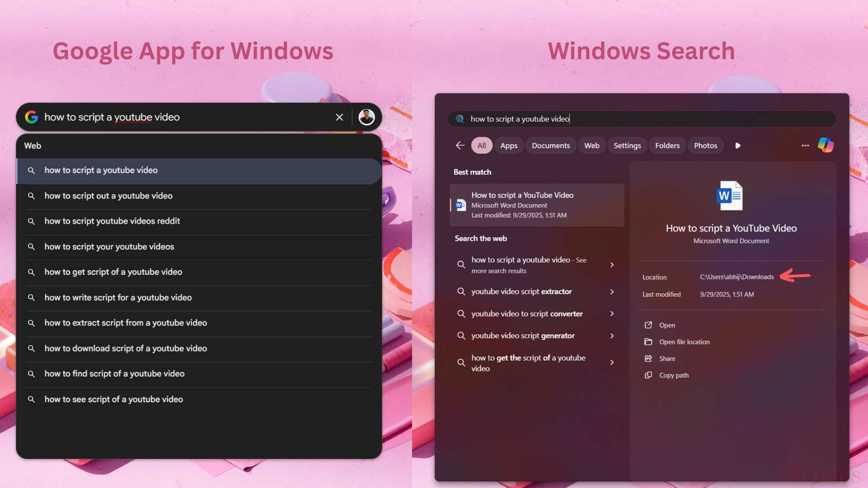
Task: Go back using the left arrow icon
Action: (x=460, y=145)
